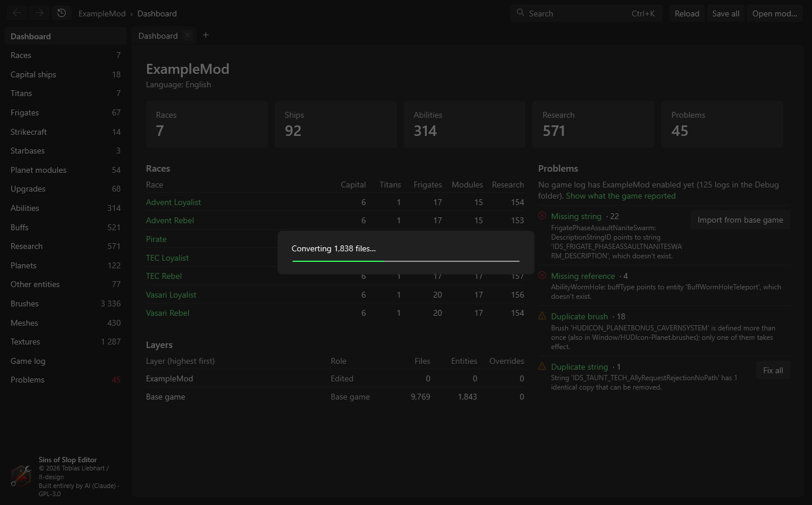Viewport: 812px width, 505px height.
Task: Open Abilities in the sidebar
Action: 66,208
